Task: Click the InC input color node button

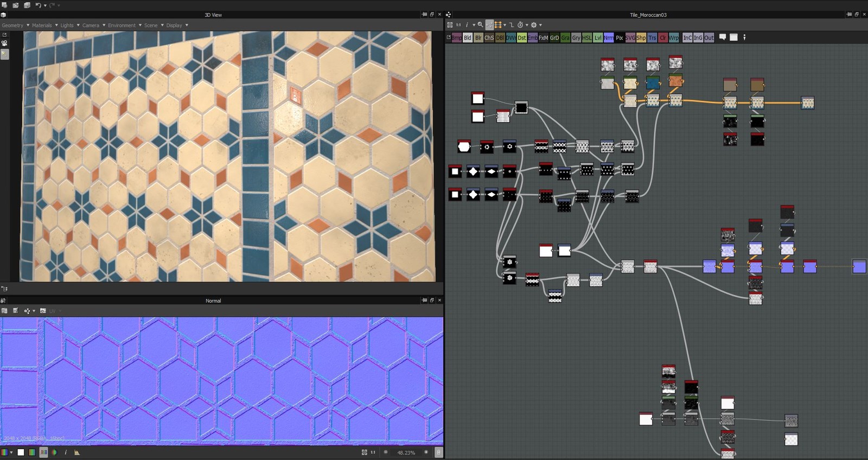Action: [x=687, y=37]
